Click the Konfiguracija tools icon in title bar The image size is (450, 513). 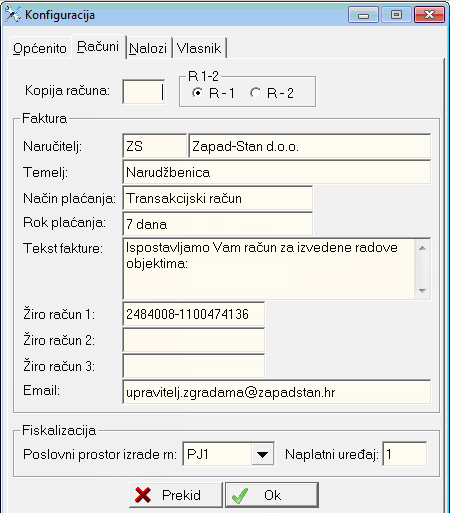click(x=13, y=15)
